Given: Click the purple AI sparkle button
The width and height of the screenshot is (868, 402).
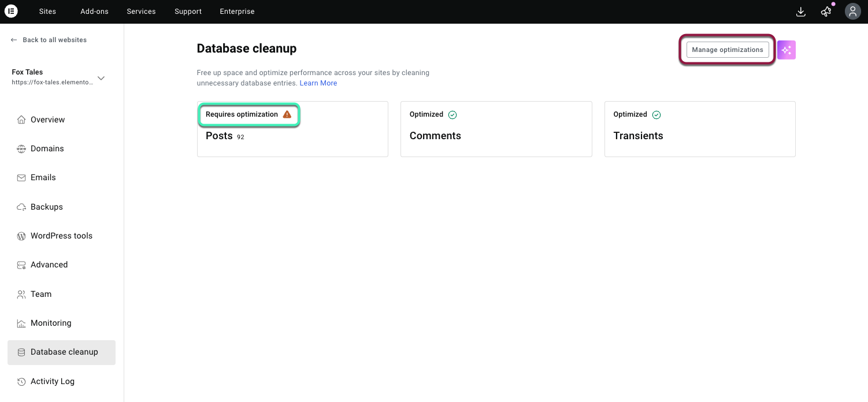Looking at the screenshot, I should [787, 50].
